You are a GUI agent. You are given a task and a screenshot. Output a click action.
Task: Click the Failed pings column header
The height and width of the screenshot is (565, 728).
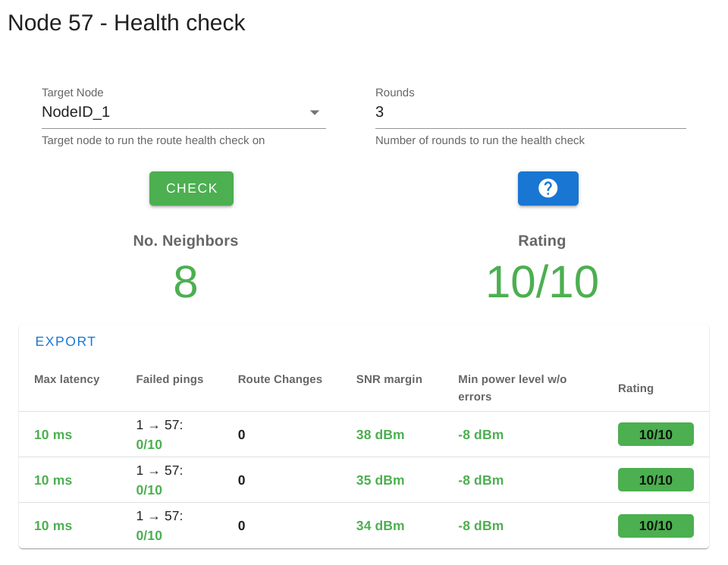click(x=169, y=379)
